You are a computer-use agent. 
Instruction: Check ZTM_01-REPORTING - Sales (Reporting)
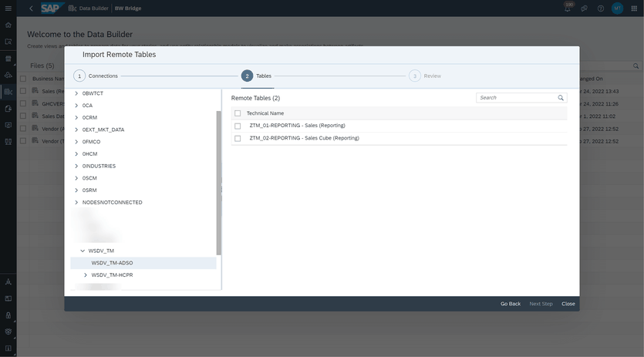(238, 126)
